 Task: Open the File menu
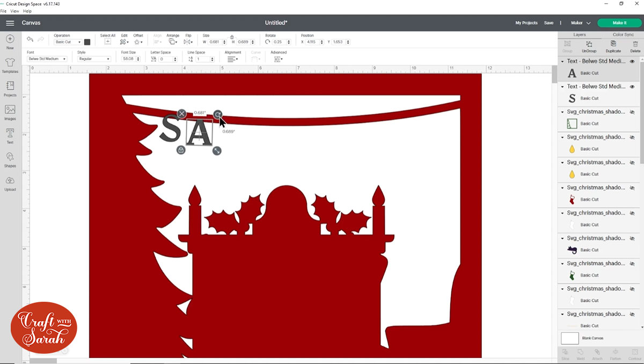pyautogui.click(x=3, y=11)
